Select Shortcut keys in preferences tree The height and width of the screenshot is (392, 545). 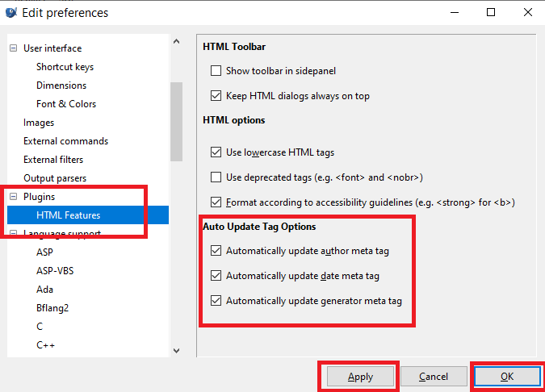tap(65, 67)
